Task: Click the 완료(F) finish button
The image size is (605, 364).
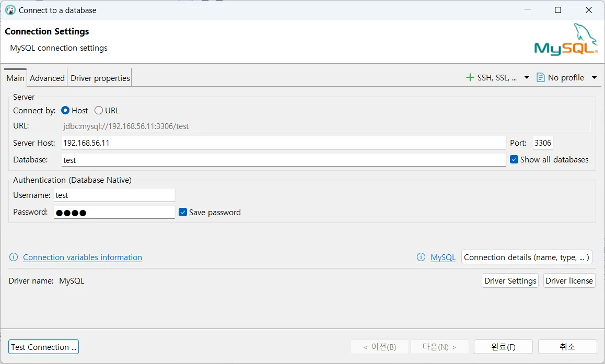Action: 503,347
